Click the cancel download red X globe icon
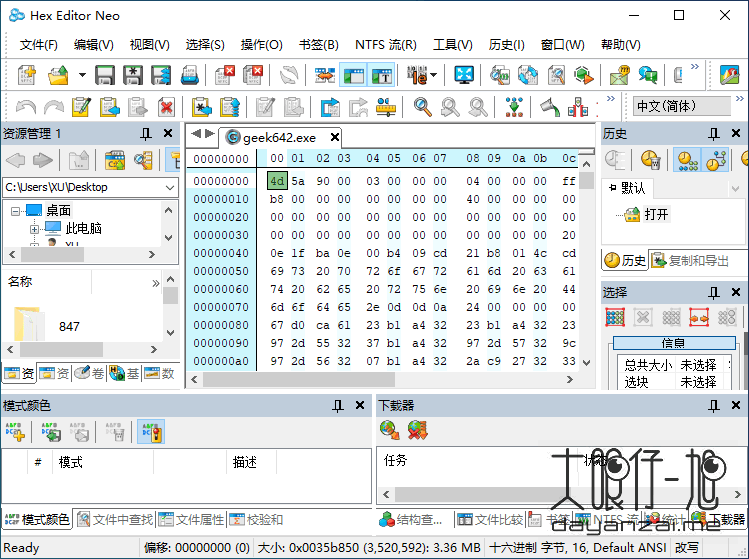 pos(417,430)
